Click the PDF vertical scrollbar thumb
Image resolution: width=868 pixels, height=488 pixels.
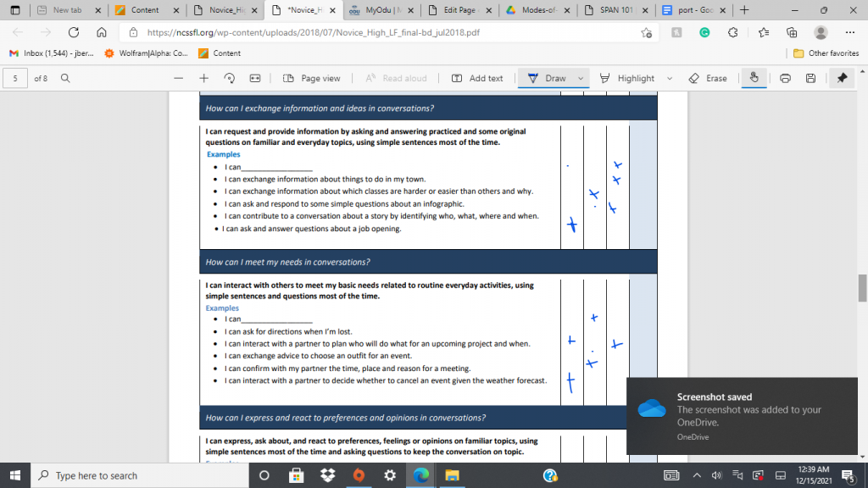tap(862, 288)
